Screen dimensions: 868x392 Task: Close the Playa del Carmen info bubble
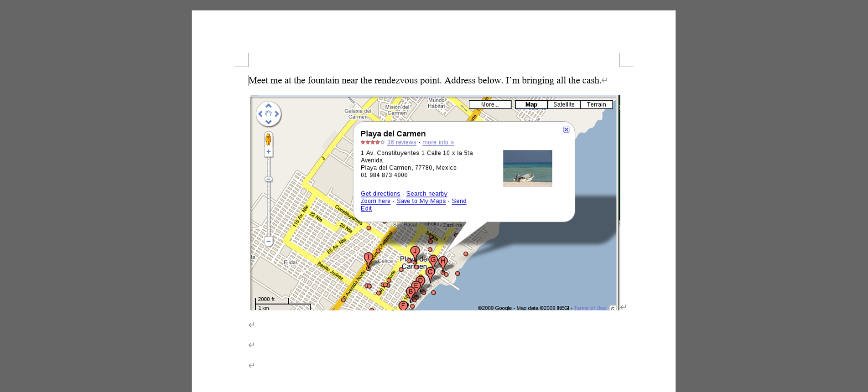[566, 129]
